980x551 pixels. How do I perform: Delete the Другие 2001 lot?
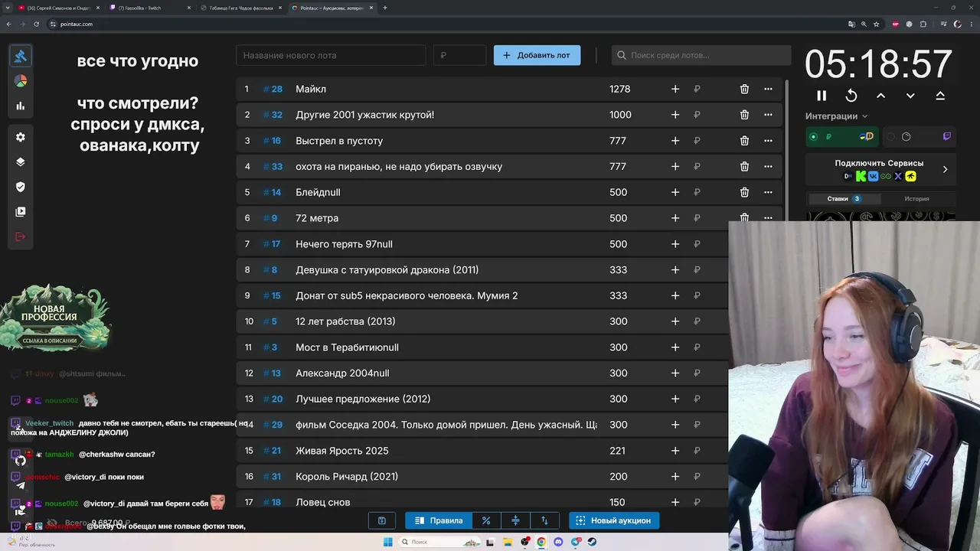pyautogui.click(x=744, y=115)
